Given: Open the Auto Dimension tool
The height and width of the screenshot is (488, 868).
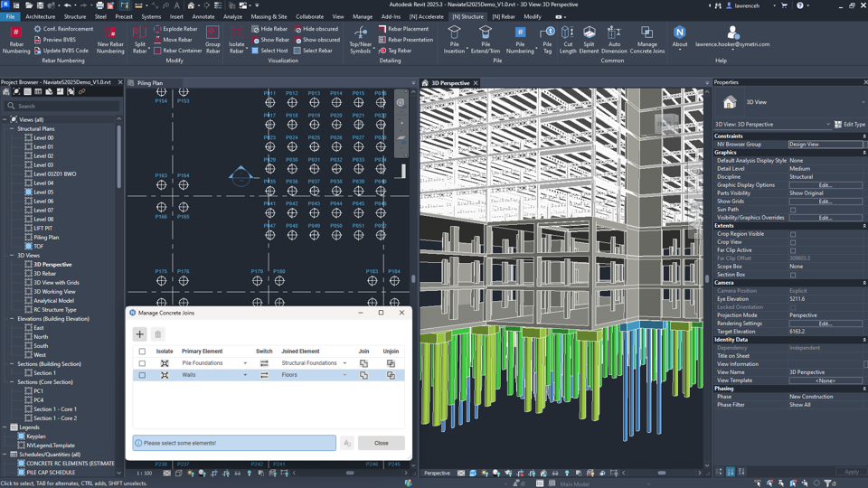Looking at the screenshot, I should coord(614,33).
